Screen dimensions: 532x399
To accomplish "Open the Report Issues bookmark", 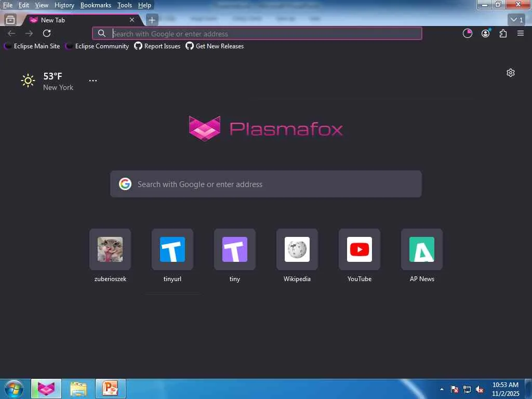I will click(157, 46).
